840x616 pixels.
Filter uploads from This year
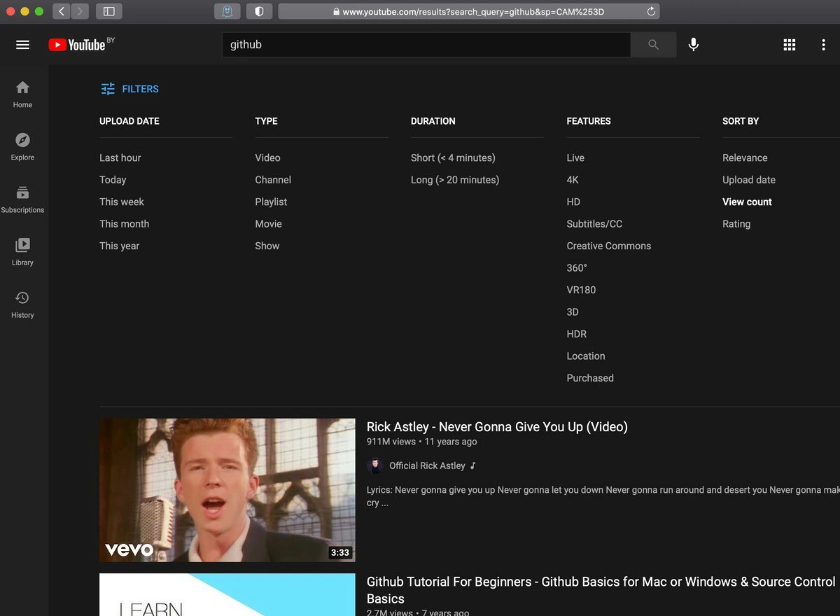[x=120, y=246]
